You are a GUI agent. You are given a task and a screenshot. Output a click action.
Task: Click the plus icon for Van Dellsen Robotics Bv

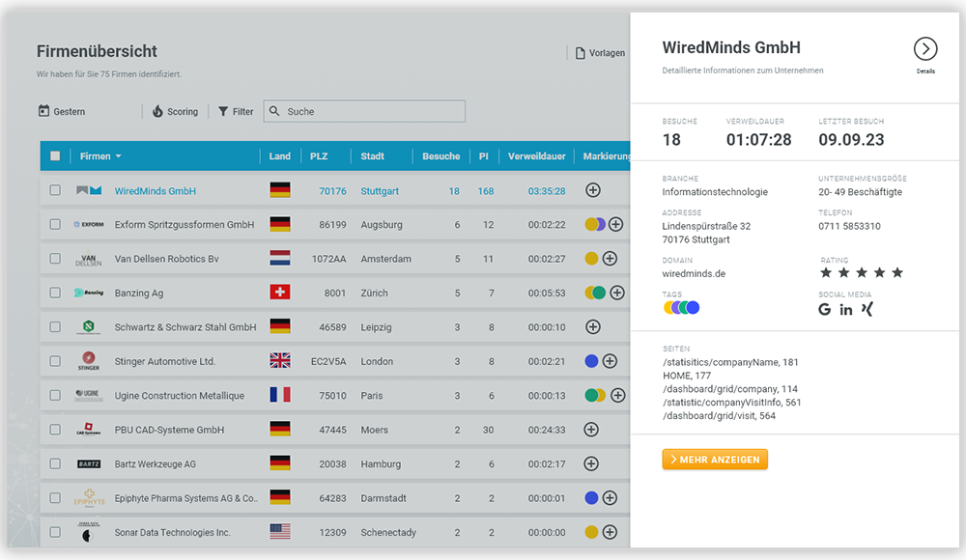click(x=610, y=259)
